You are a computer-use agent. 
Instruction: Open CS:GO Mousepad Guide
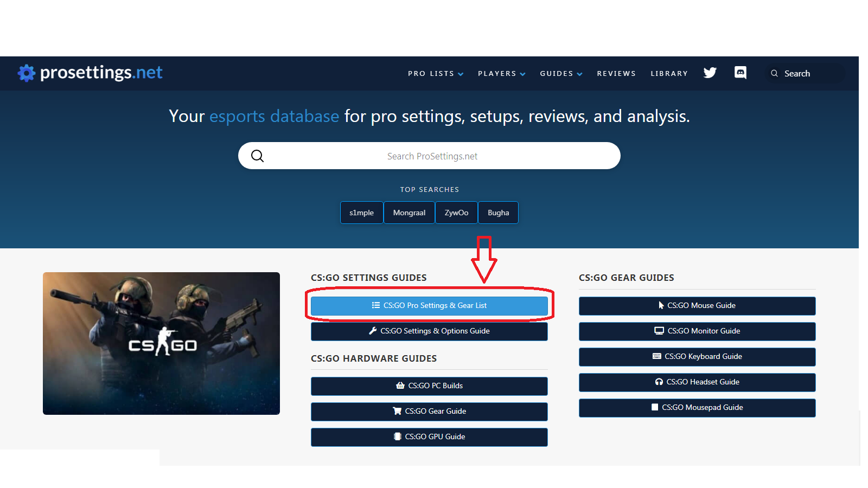click(697, 408)
